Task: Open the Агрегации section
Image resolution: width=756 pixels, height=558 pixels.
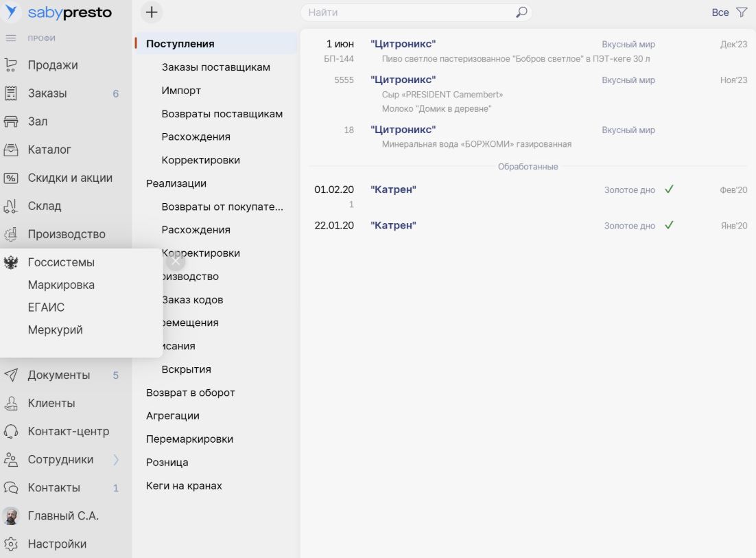Action: tap(173, 416)
